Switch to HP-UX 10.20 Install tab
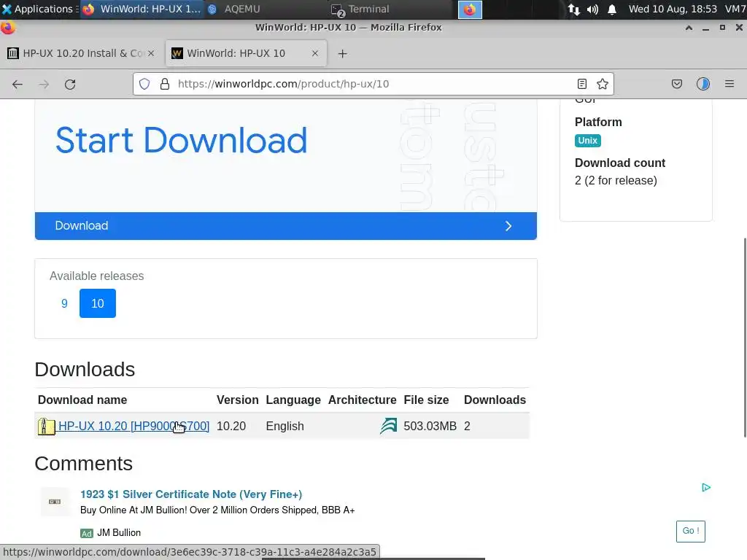This screenshot has height=560, width=747. pos(82,53)
